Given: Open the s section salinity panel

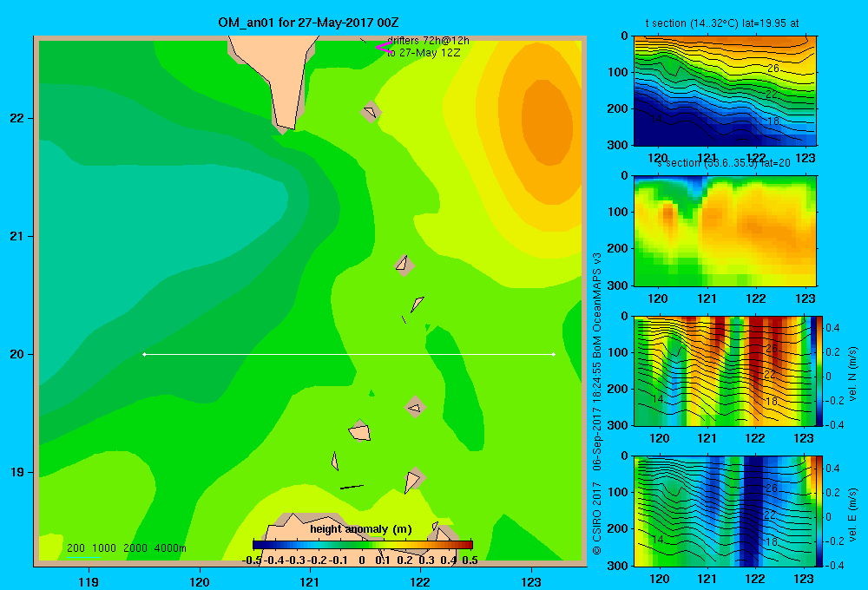Looking at the screenshot, I should (x=725, y=230).
